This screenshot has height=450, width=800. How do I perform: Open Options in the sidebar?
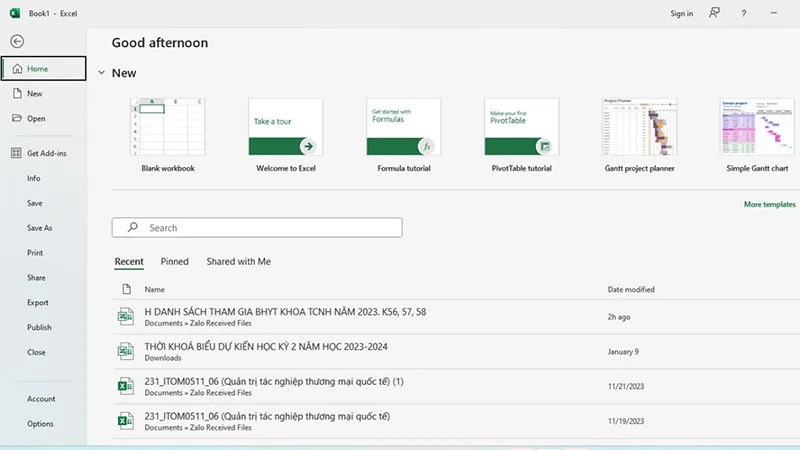click(x=40, y=423)
